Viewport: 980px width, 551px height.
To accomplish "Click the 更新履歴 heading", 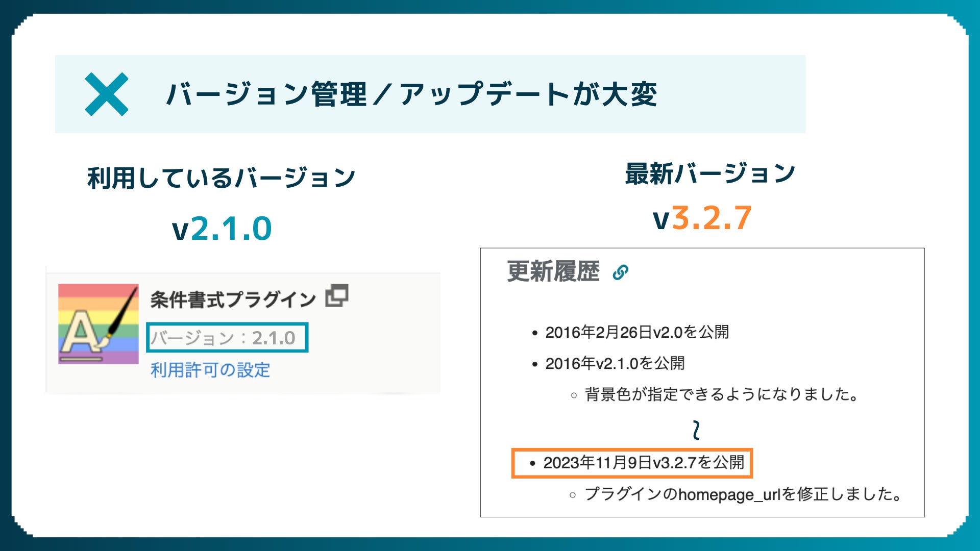I will tap(553, 271).
